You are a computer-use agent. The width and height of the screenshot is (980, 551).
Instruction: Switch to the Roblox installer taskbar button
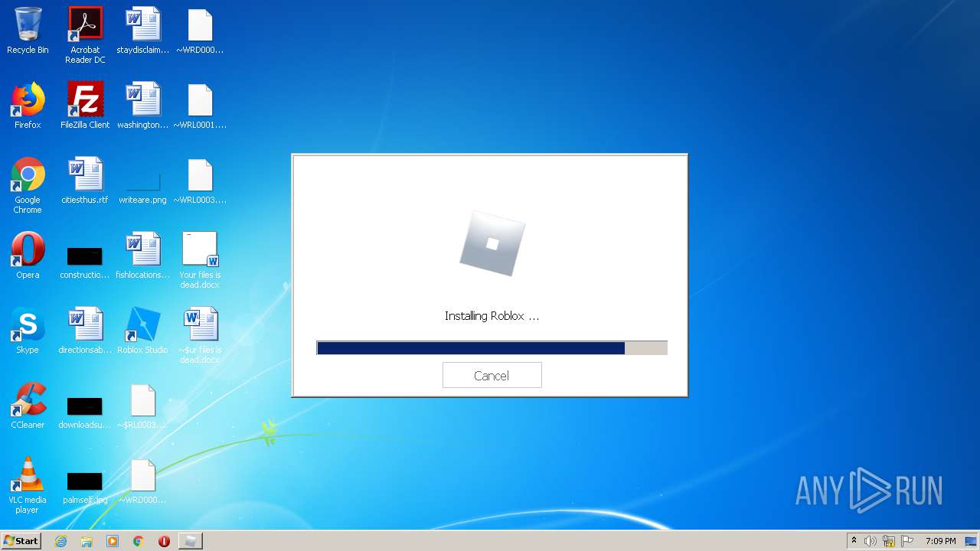191,541
